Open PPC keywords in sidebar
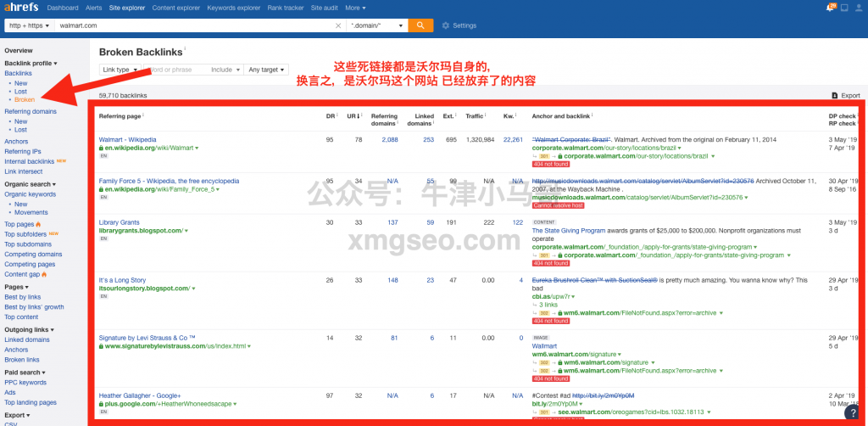 [x=25, y=382]
